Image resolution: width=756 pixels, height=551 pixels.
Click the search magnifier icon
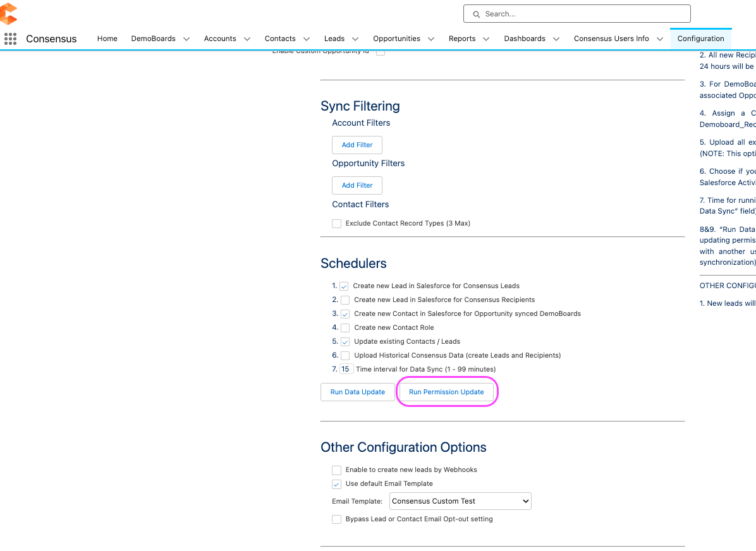(476, 15)
